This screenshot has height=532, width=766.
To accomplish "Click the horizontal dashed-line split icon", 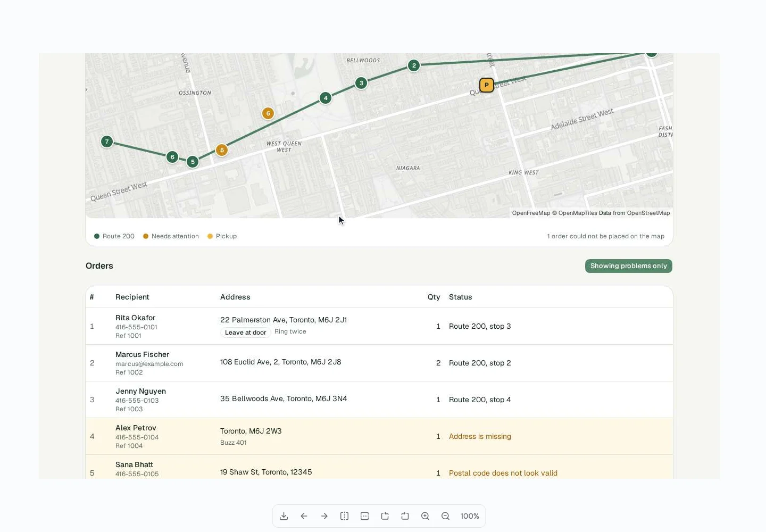I will point(365,516).
